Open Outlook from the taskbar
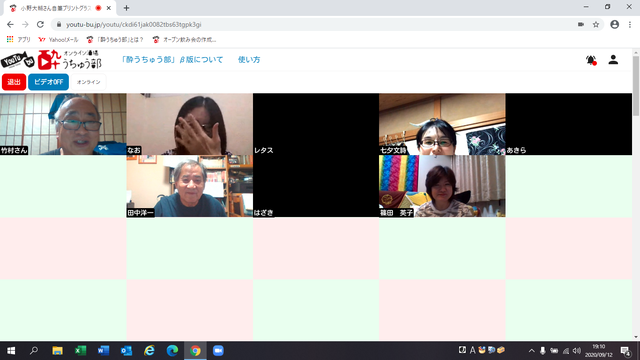This screenshot has width=640, height=360. click(x=126, y=351)
